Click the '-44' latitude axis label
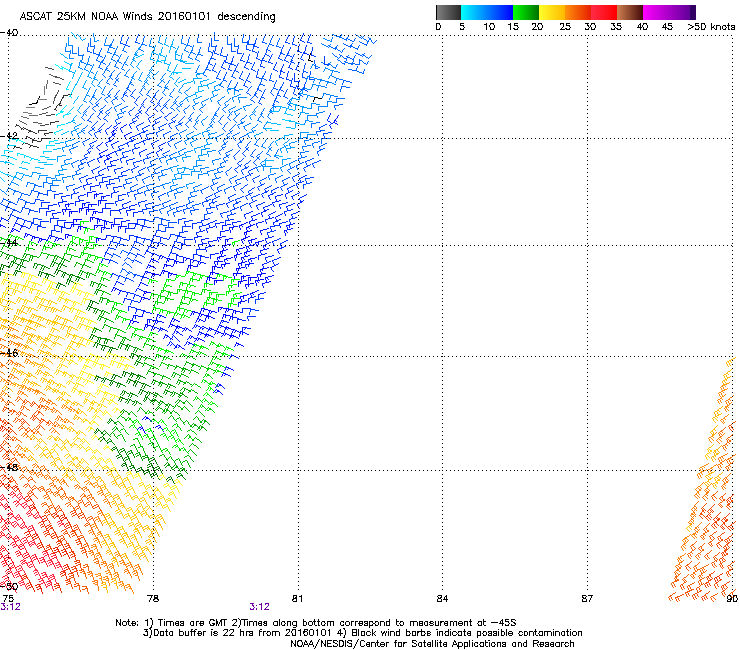Screen dimensions: 740x650 [9, 243]
